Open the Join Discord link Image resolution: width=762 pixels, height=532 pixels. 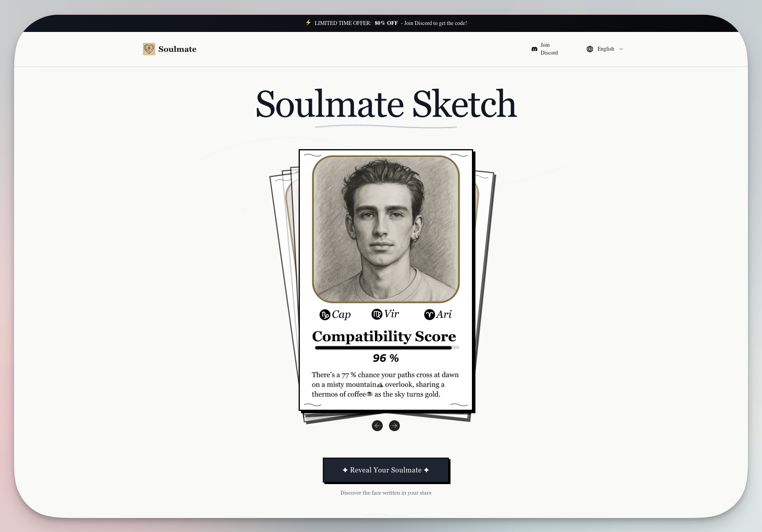(x=549, y=49)
